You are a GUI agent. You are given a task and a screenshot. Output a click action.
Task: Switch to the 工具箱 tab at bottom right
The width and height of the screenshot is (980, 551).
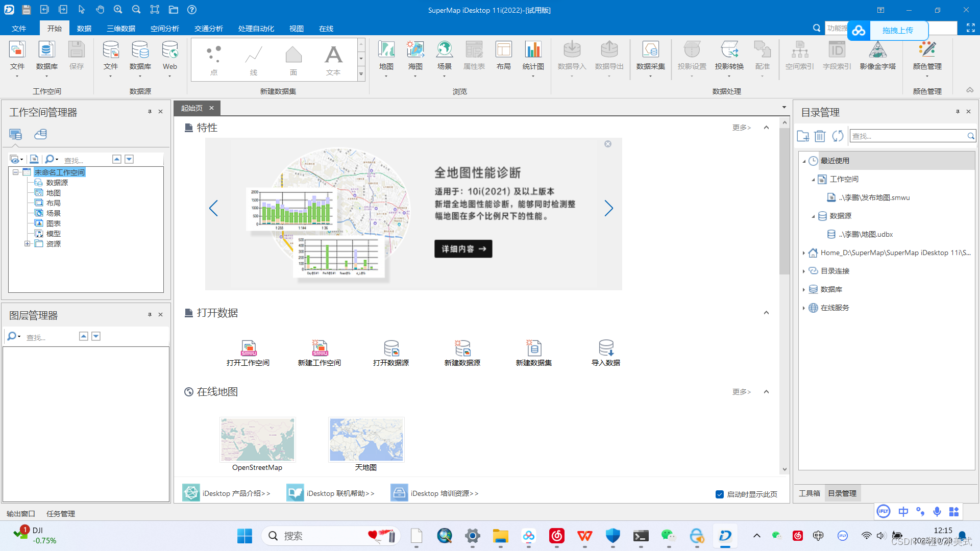pos(809,493)
